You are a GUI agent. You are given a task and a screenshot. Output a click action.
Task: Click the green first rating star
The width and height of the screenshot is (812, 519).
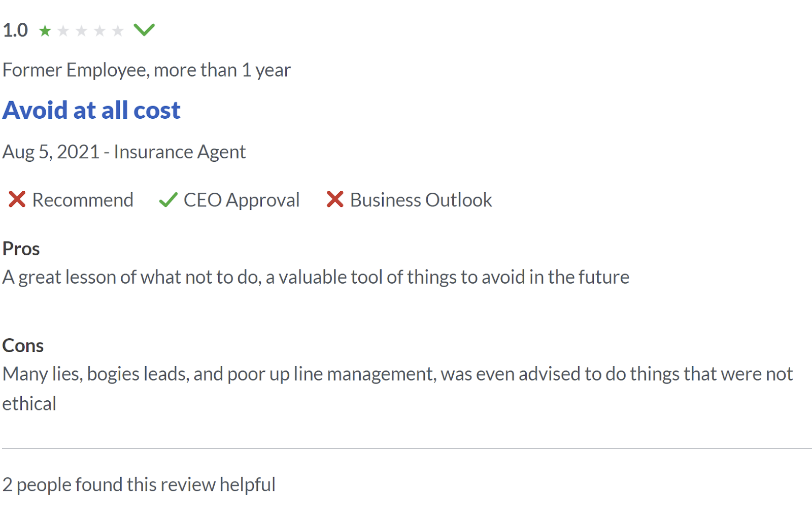point(45,31)
